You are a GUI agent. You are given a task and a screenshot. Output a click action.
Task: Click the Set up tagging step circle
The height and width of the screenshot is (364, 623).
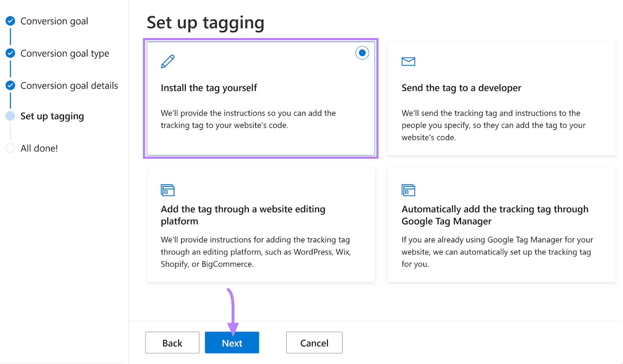pos(11,116)
